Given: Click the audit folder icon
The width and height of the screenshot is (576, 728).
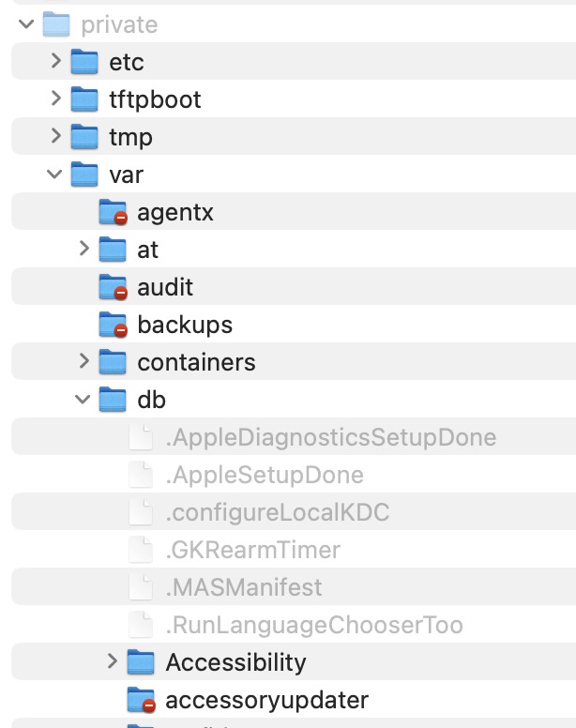Looking at the screenshot, I should (x=113, y=287).
